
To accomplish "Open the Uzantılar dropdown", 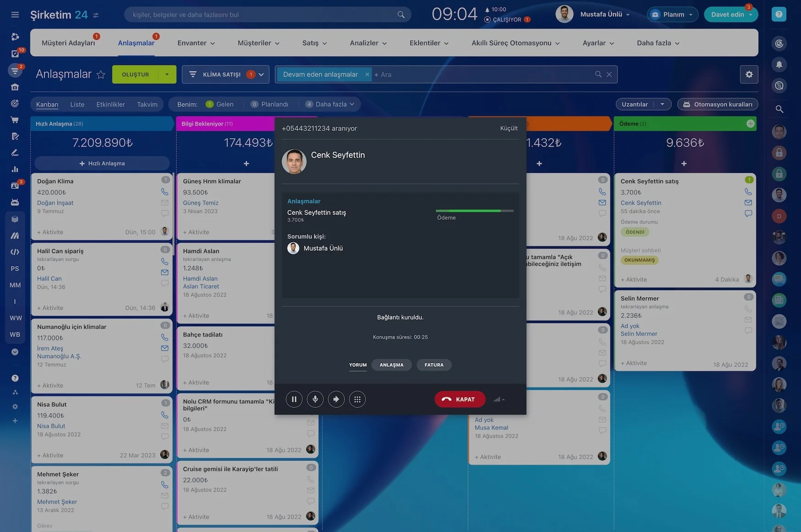I will point(643,104).
